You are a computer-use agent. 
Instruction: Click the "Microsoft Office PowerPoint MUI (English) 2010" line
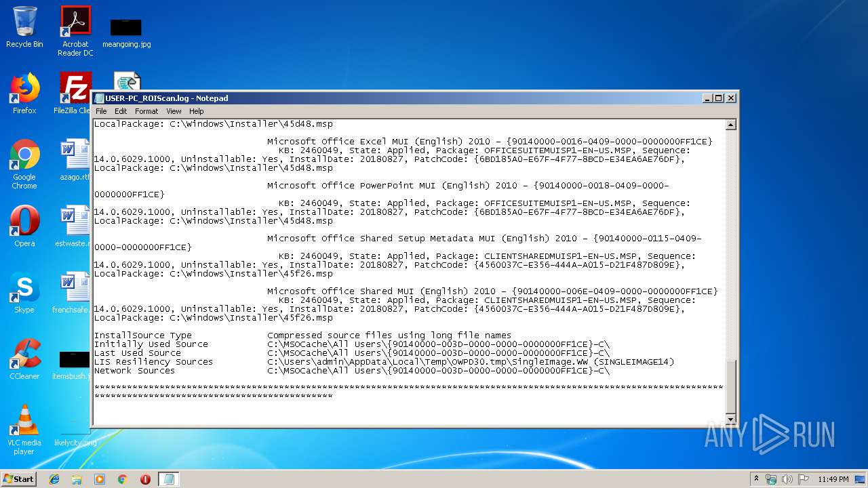[x=468, y=186]
